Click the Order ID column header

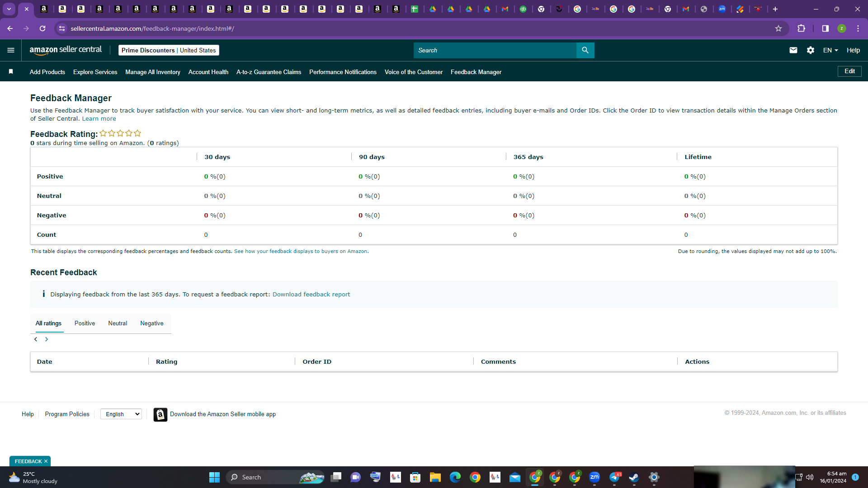point(317,362)
